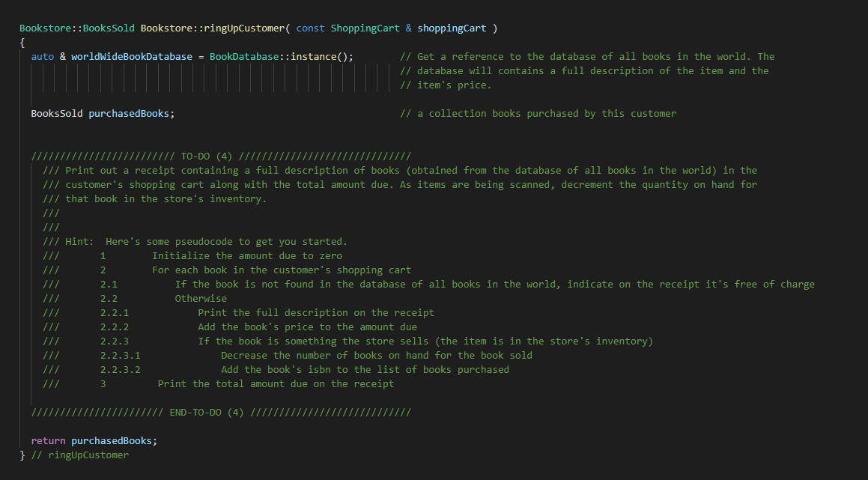The width and height of the screenshot is (868, 480).
Task: Click pseudocode step 'Initialize the amount due to zero'
Action: point(247,256)
